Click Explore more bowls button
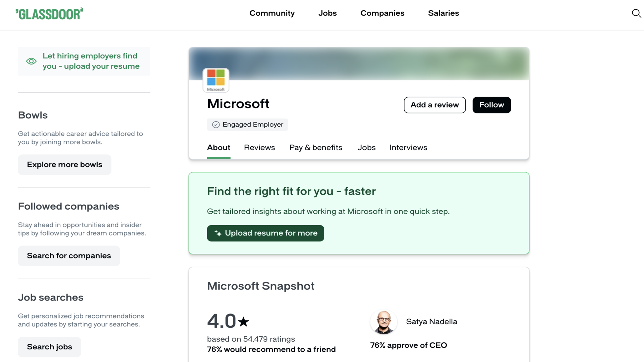This screenshot has height=362, width=644. [x=64, y=165]
